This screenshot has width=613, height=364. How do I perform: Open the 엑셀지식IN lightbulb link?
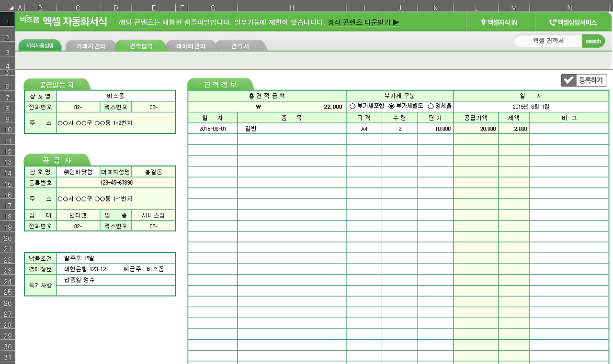(x=499, y=22)
